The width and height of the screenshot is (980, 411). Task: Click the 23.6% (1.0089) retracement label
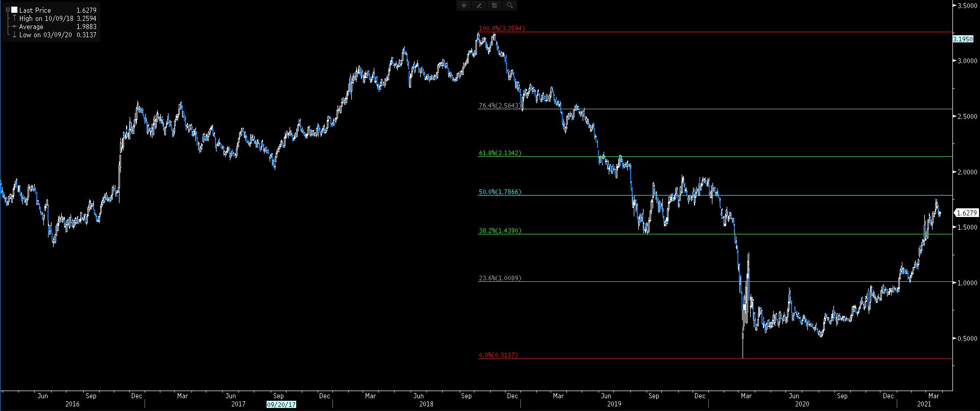pyautogui.click(x=499, y=278)
